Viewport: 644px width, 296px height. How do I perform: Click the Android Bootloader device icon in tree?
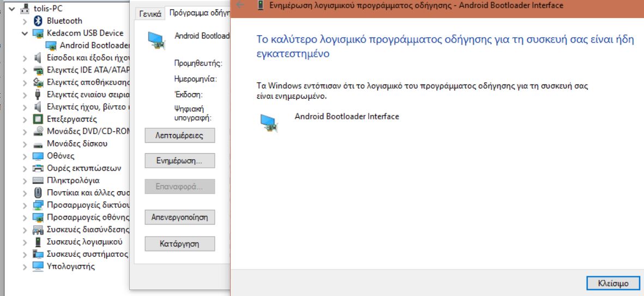click(51, 46)
